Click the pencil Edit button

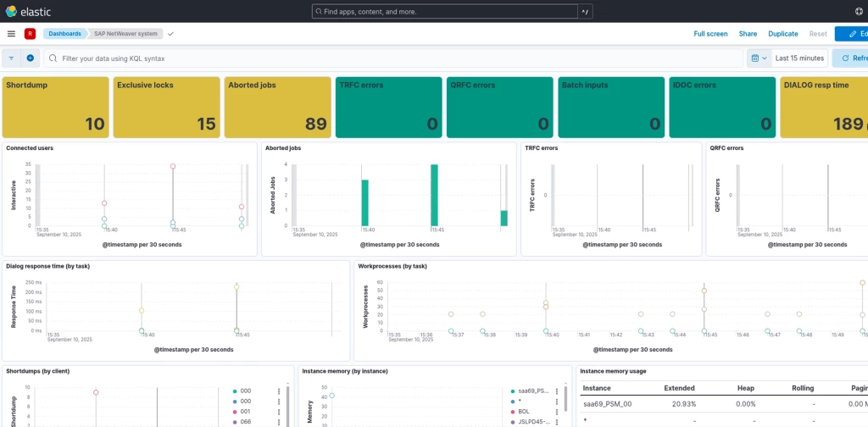852,34
